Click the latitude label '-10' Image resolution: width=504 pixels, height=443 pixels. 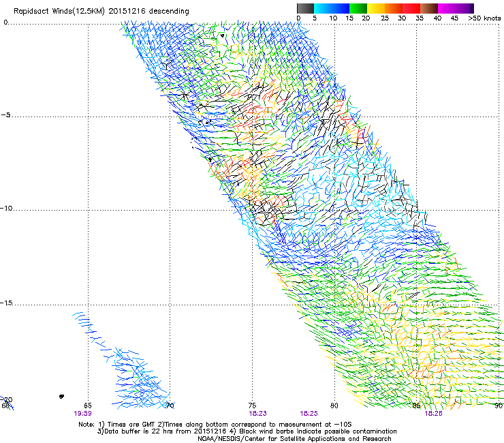[6, 208]
